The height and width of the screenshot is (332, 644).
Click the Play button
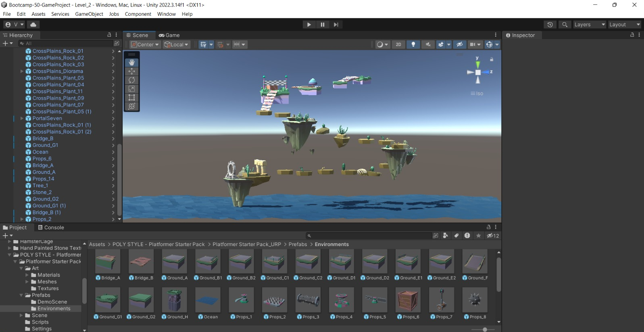309,25
